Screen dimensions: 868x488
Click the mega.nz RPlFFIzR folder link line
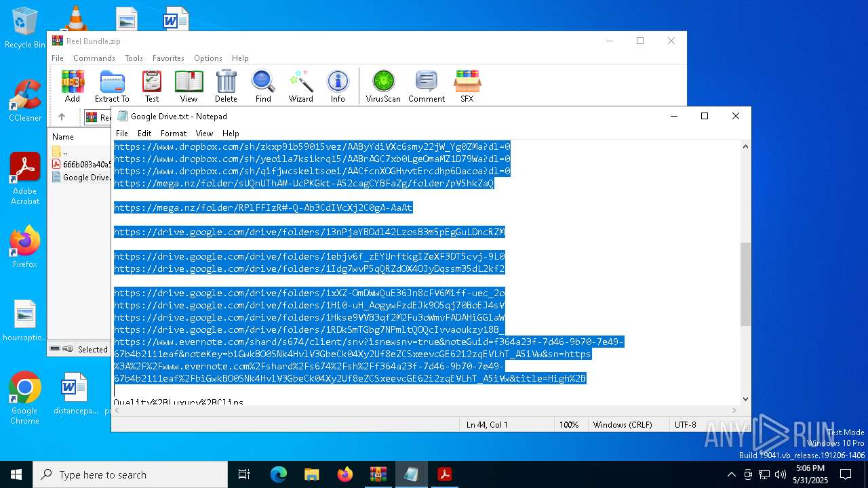point(263,208)
